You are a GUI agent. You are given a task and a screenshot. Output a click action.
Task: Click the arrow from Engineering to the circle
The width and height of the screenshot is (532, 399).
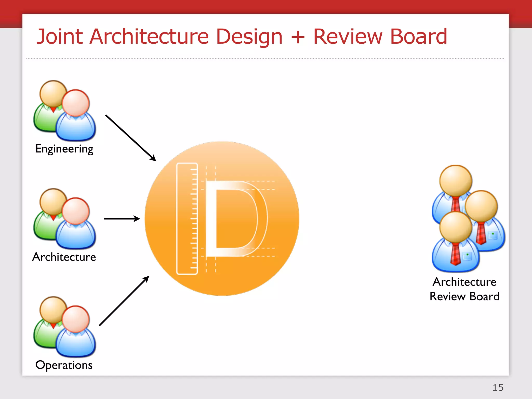click(130, 138)
